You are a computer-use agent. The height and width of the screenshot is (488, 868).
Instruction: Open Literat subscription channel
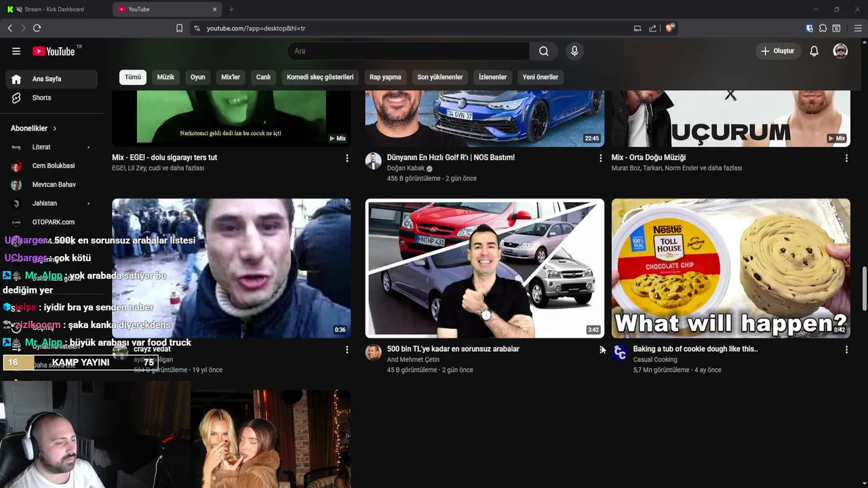52,147
